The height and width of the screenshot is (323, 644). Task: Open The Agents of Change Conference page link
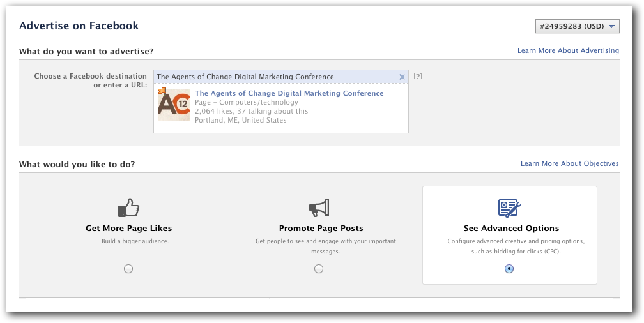289,93
